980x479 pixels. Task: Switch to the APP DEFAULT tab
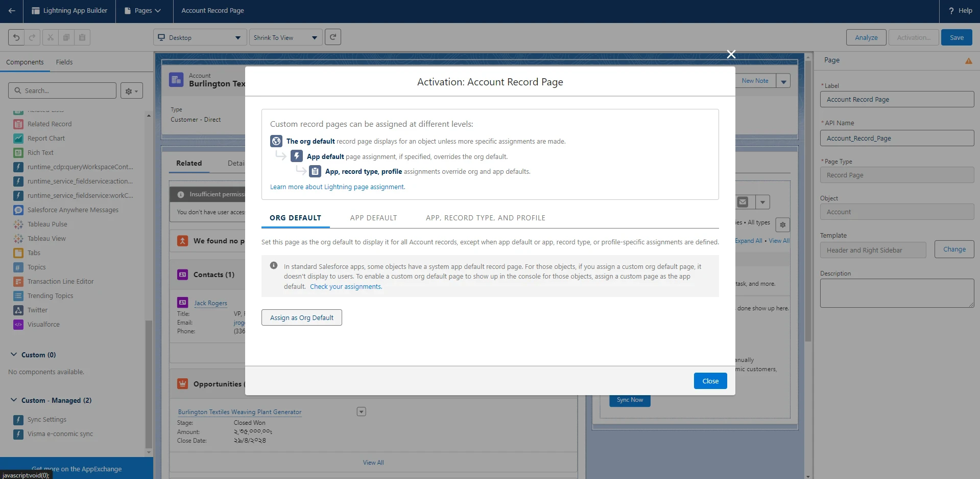click(373, 218)
